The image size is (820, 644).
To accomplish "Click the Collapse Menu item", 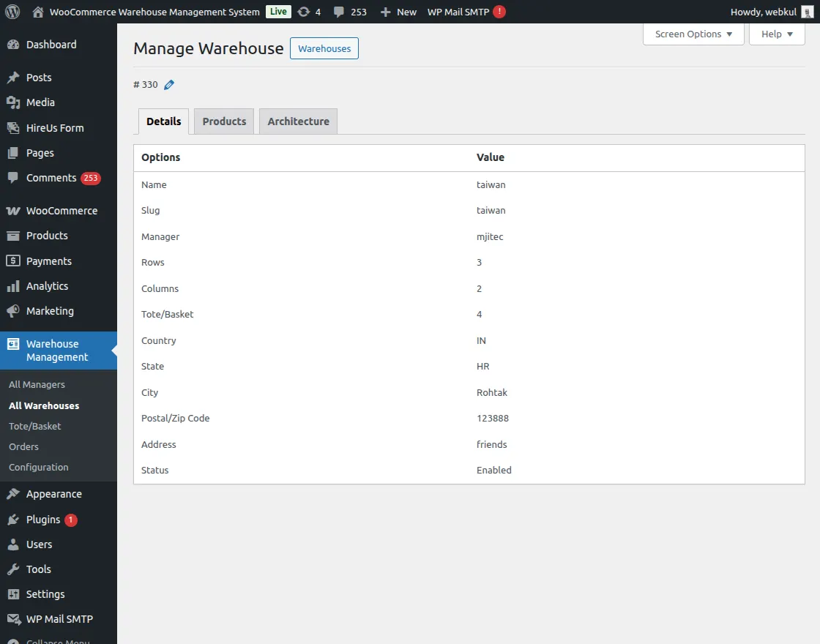I will [58, 641].
